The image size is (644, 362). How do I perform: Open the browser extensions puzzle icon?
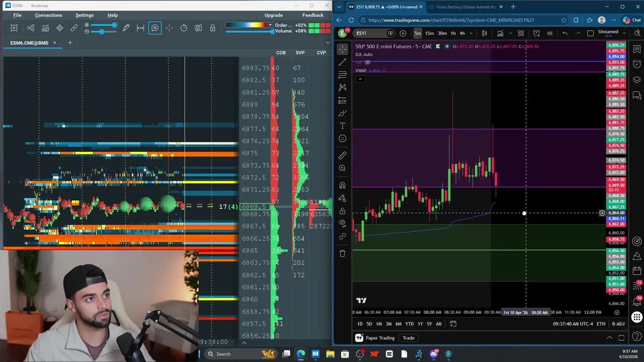576,20
